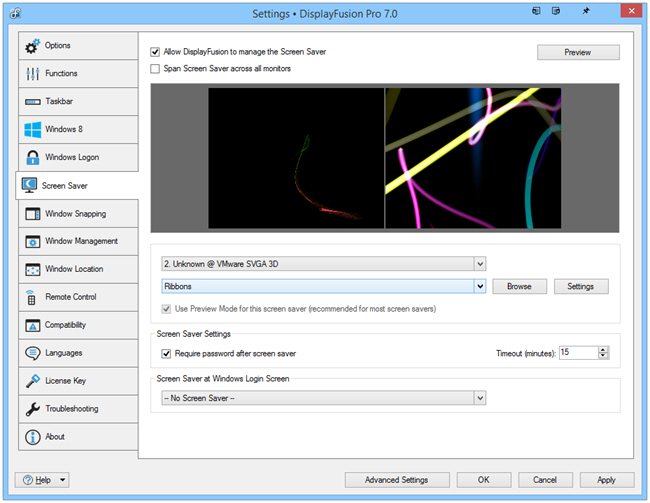Click the pin icon in the title bar
Viewport: 650px width, 503px height.
point(586,11)
